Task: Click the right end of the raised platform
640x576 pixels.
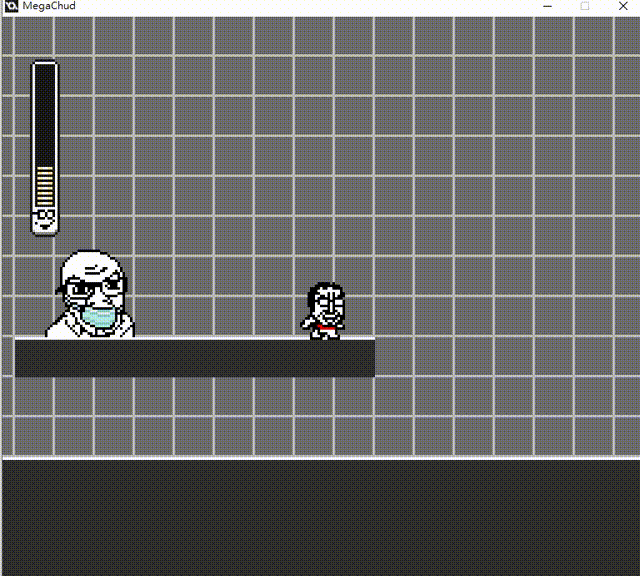Action: click(x=366, y=358)
